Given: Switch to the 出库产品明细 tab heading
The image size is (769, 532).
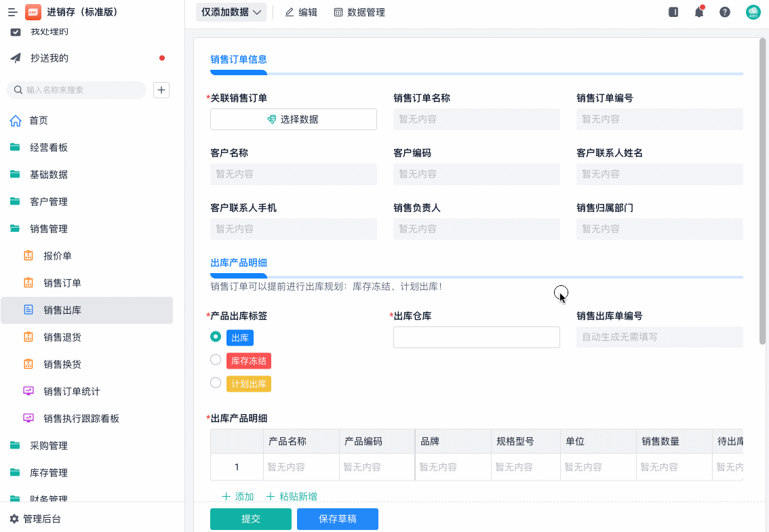Looking at the screenshot, I should pyautogui.click(x=238, y=263).
